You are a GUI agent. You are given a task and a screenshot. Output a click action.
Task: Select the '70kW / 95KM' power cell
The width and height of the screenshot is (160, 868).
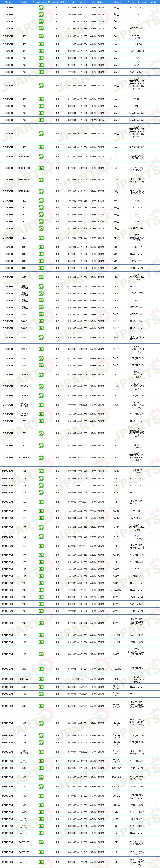click(97, 65)
